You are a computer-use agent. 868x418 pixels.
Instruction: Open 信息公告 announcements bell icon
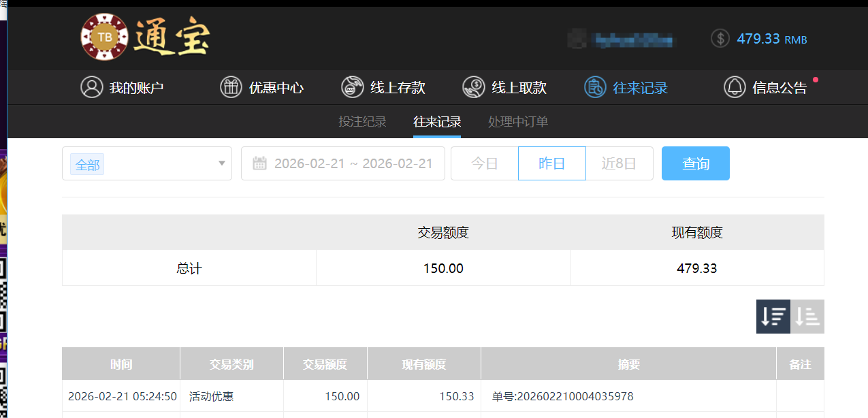(735, 87)
